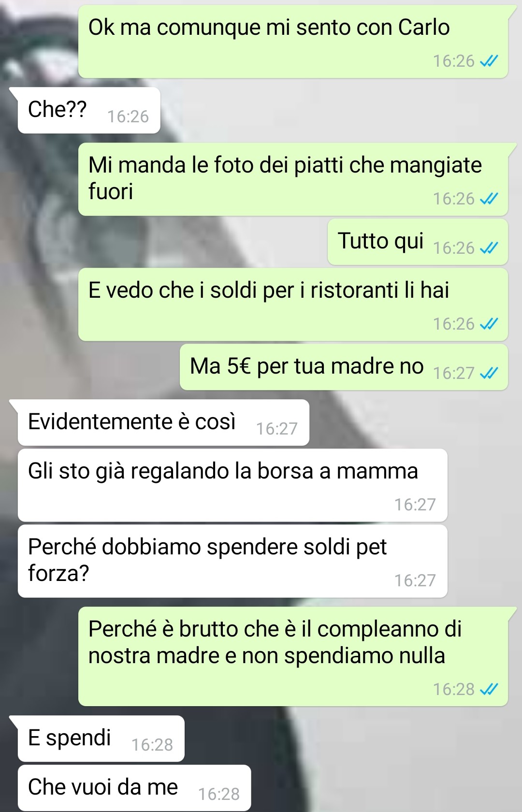Tap the double-check icon on 'Tutto qui'

coord(489,248)
